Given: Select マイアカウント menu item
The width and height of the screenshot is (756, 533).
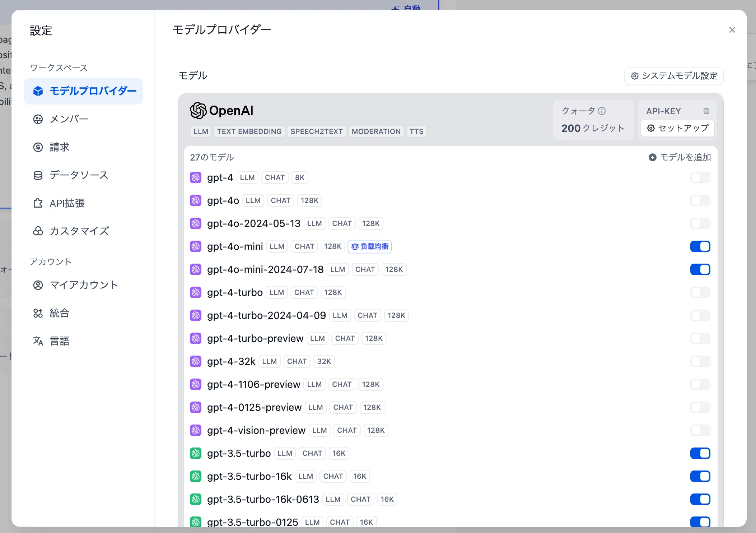Looking at the screenshot, I should [x=84, y=285].
